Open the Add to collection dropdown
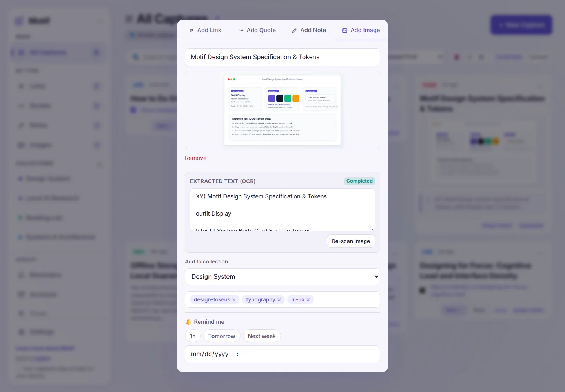565x392 pixels. [282, 276]
